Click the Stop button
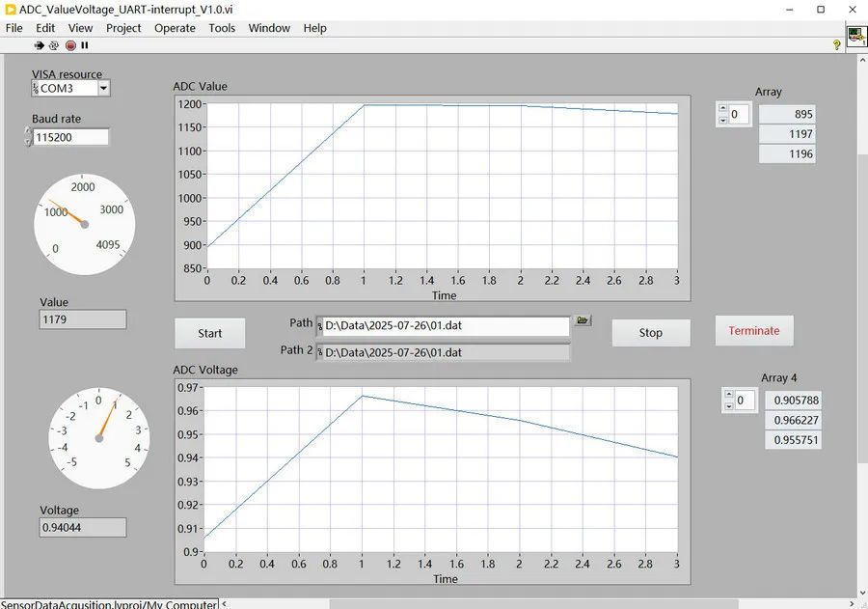This screenshot has height=609, width=868. point(651,332)
